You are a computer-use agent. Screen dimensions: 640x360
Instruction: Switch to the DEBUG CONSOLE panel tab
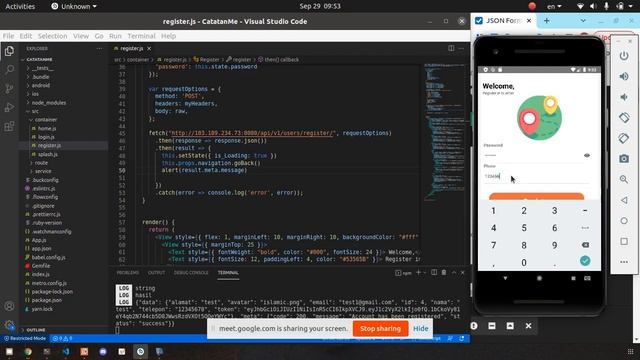coord(191,273)
